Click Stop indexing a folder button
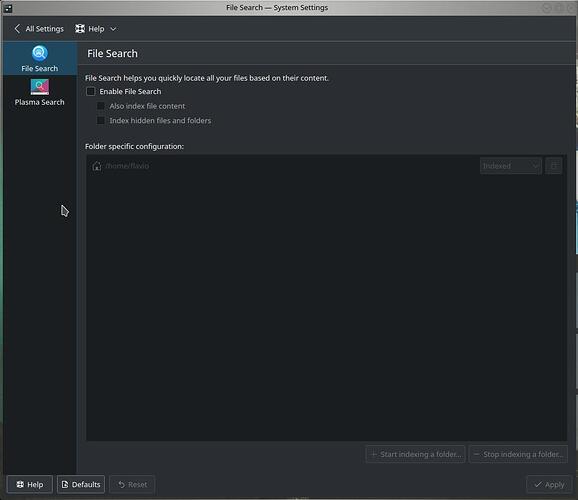Image resolution: width=578 pixels, height=500 pixels. coord(518,454)
